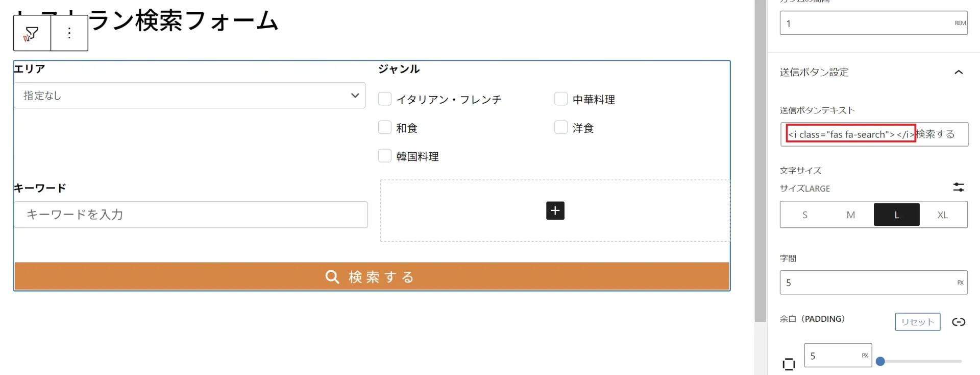This screenshot has width=980, height=375.
Task: Click the custom size sliders icon
Action: [959, 188]
